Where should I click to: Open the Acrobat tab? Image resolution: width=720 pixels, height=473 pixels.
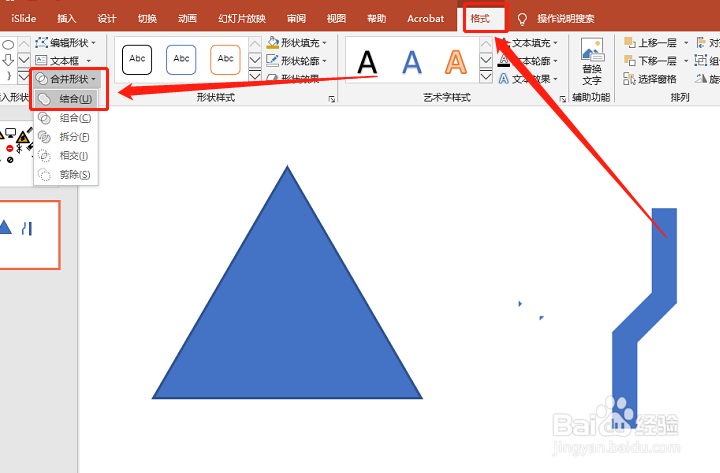[x=426, y=18]
